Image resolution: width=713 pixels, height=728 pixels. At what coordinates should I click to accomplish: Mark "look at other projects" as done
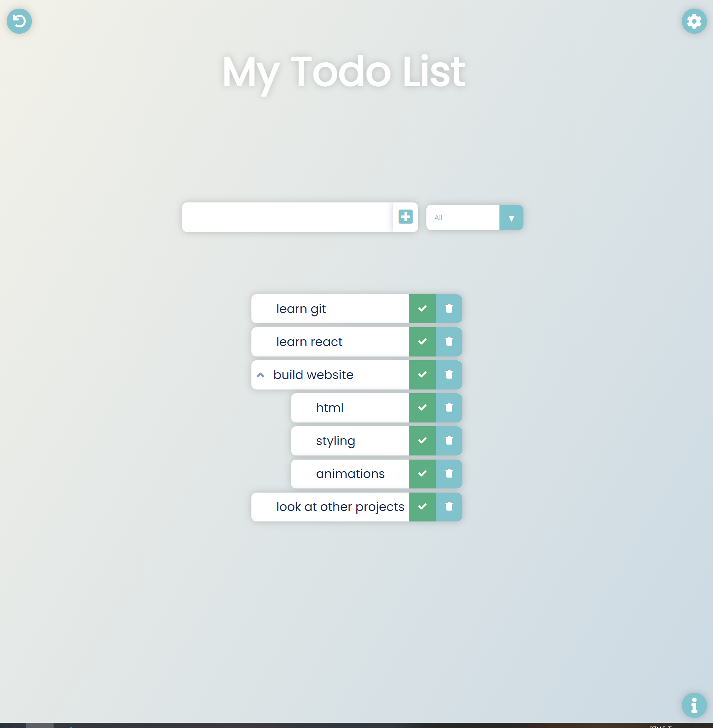[422, 506]
